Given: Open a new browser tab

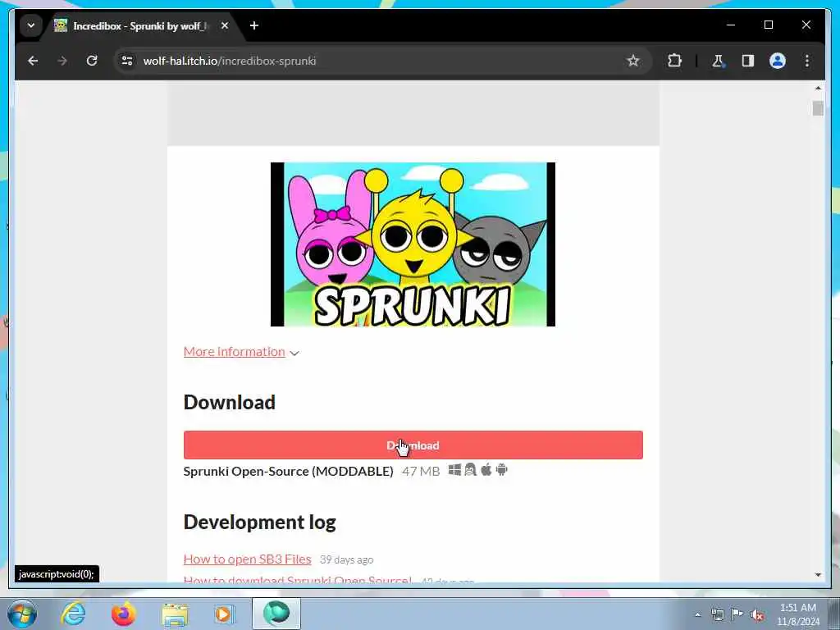Looking at the screenshot, I should pyautogui.click(x=254, y=25).
